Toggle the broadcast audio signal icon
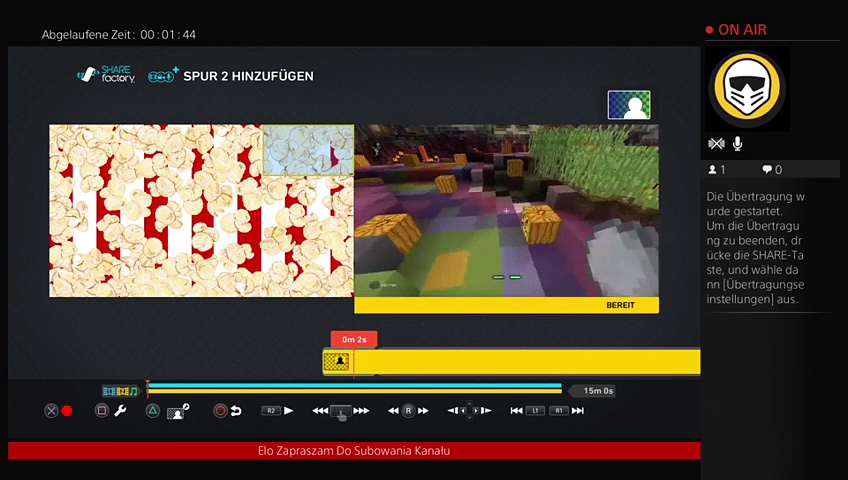 pos(716,144)
